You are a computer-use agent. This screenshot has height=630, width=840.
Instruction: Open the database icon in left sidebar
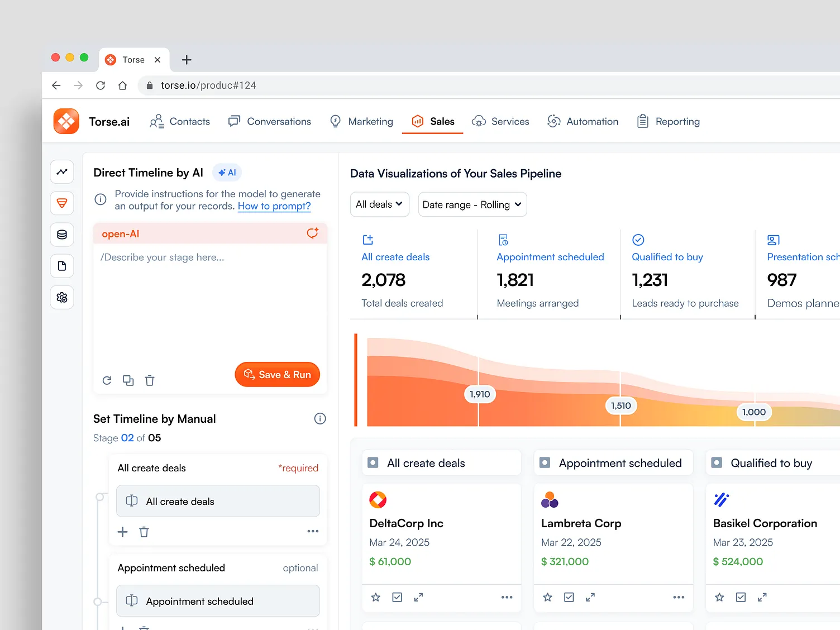(x=62, y=235)
